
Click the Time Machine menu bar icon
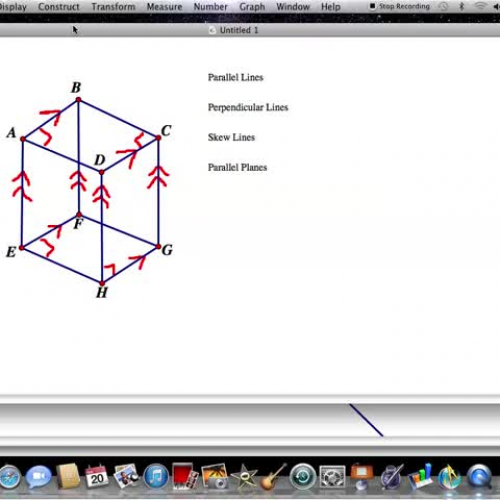coord(444,6)
